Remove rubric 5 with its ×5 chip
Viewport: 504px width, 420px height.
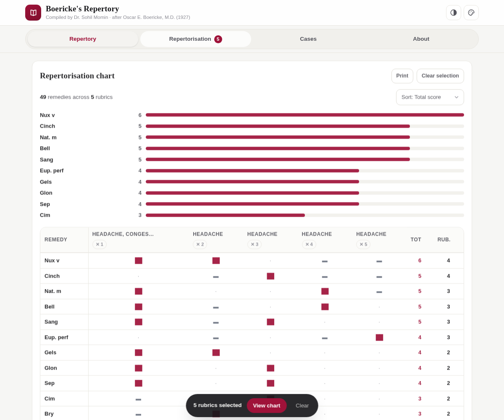click(x=363, y=244)
